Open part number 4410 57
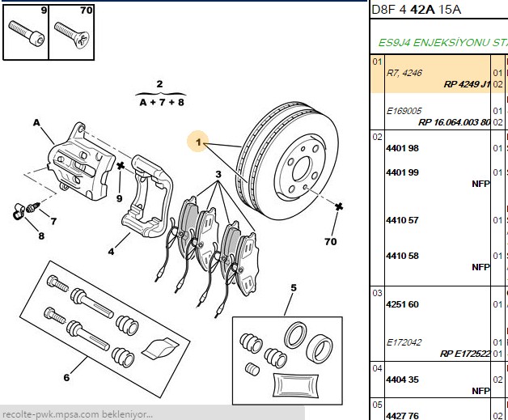508x420 pixels. pos(402,220)
